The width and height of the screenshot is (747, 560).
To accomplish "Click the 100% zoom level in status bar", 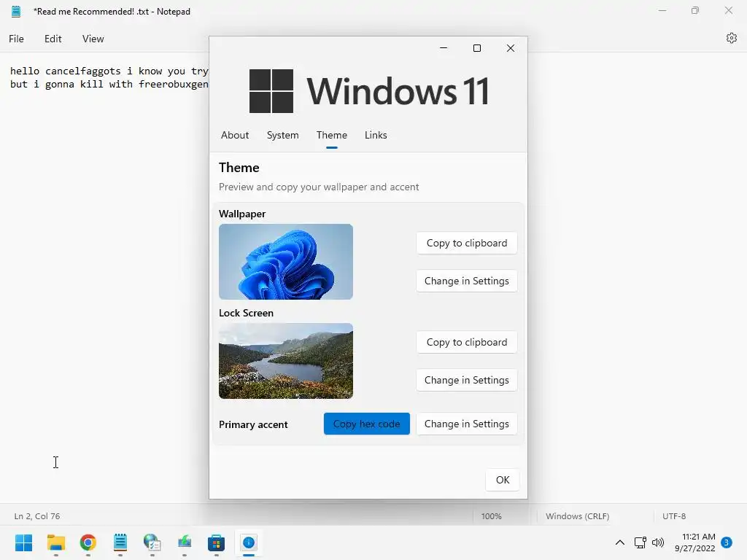I will pyautogui.click(x=491, y=516).
